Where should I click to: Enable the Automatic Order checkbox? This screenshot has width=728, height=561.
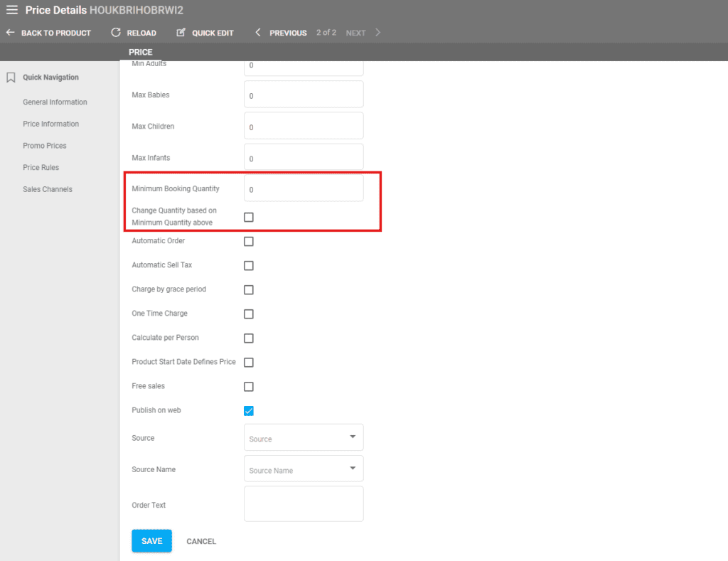pyautogui.click(x=249, y=242)
